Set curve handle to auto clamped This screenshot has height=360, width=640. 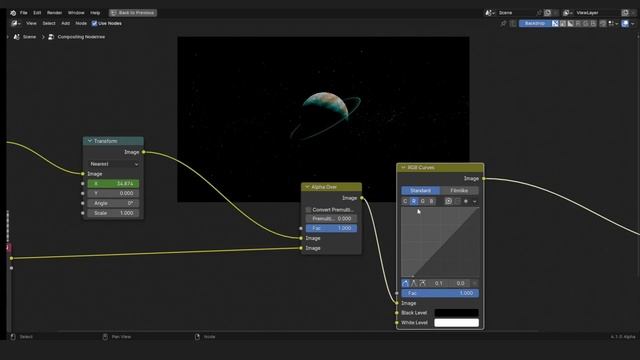(423, 283)
